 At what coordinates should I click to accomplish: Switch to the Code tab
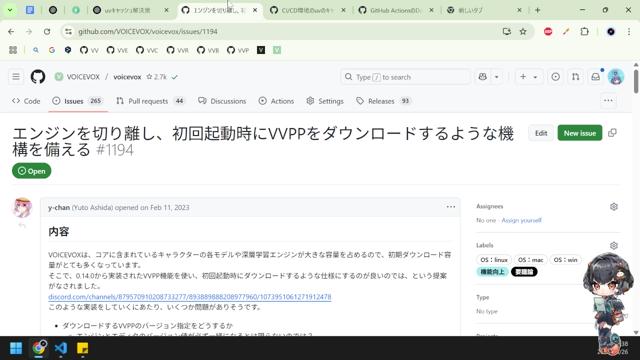point(26,101)
